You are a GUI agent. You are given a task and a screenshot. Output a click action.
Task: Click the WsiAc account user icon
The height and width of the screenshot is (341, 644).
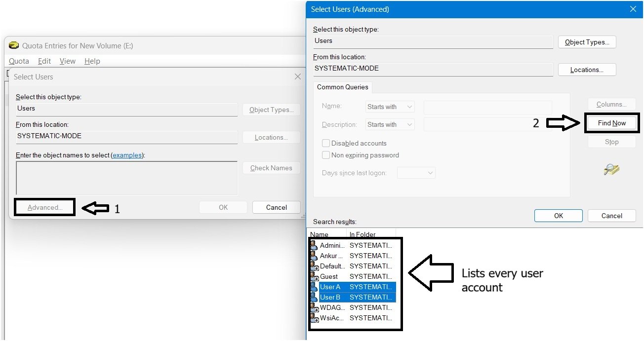(314, 318)
